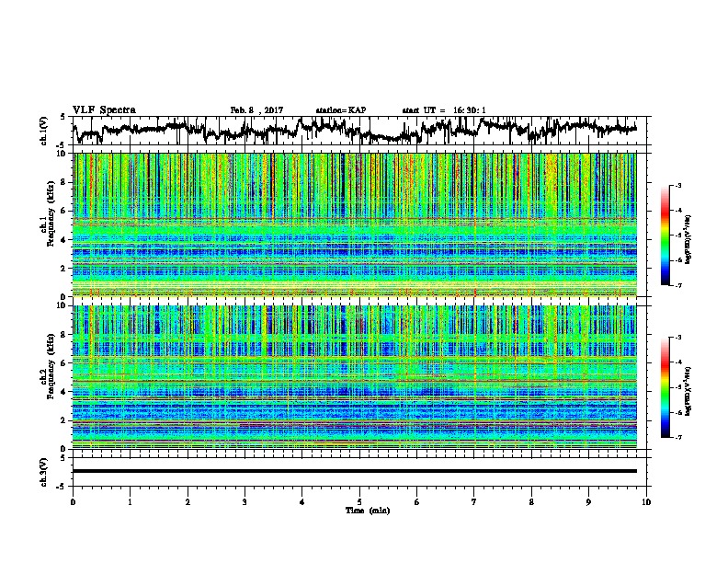Click the "8" kHz tick of ch.1 spectrogram
The width and height of the screenshot is (728, 563).
(64, 182)
